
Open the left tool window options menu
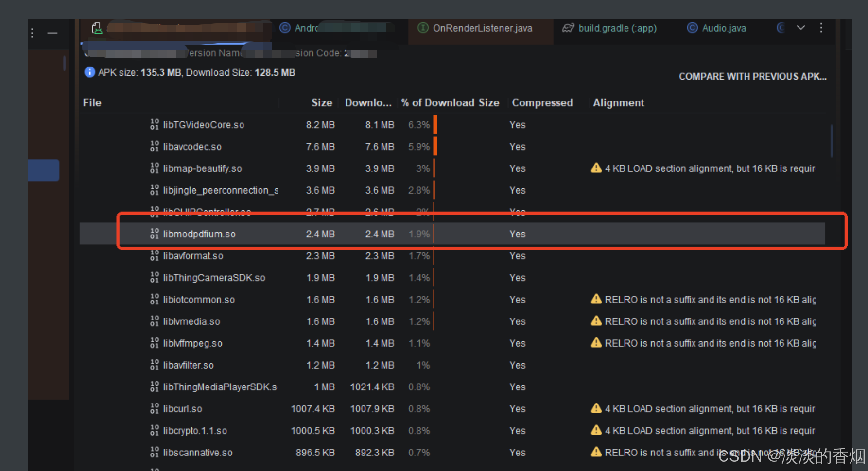(x=32, y=33)
